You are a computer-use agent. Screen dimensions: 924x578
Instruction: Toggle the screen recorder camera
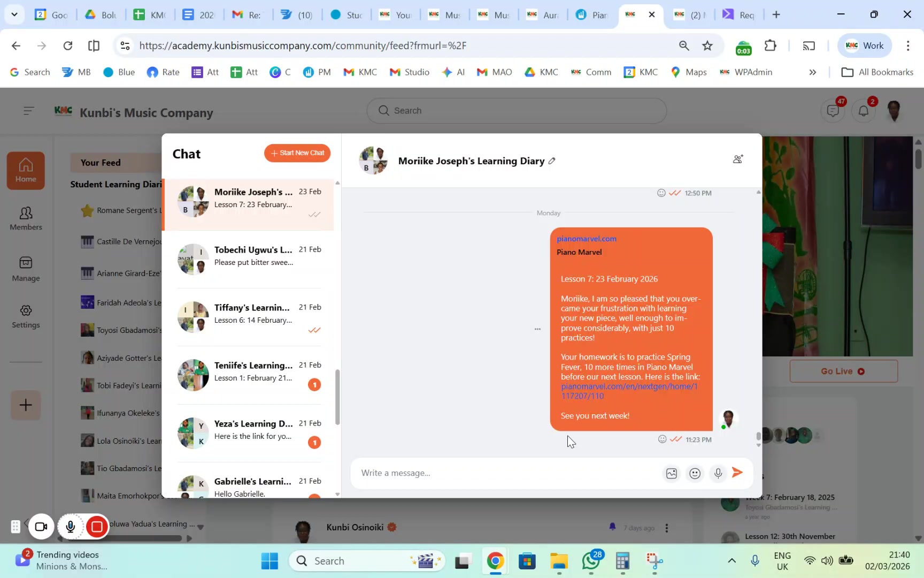point(41,527)
